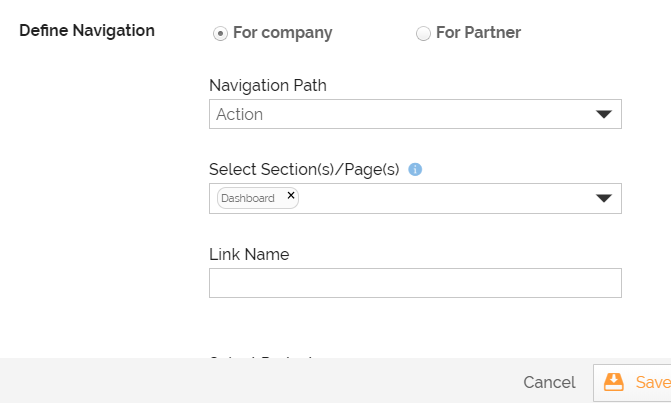
Task: Click the For company label text
Action: pyautogui.click(x=282, y=33)
